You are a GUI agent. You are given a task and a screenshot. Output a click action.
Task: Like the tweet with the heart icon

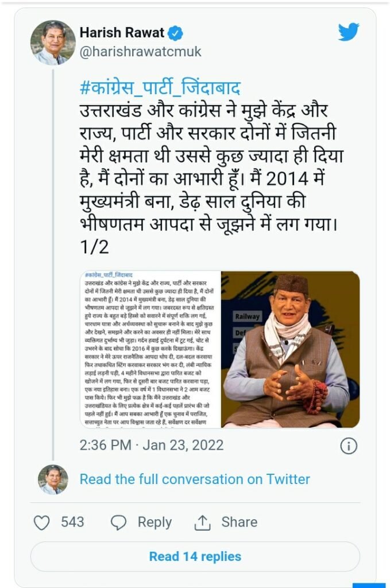(41, 523)
